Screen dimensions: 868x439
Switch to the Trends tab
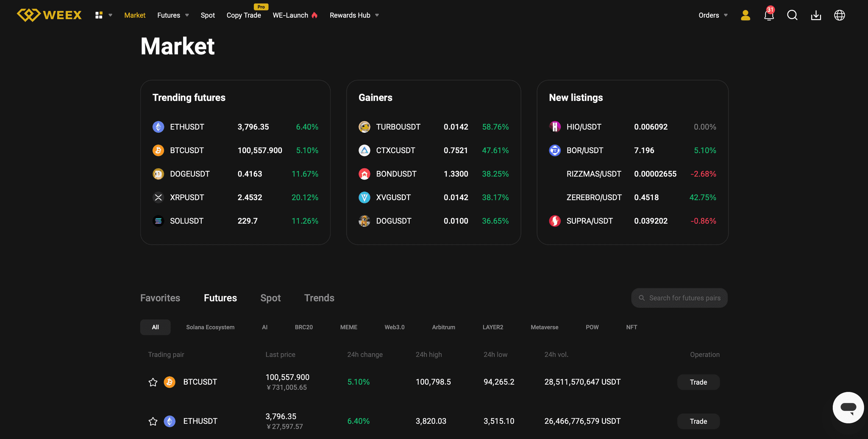pos(319,298)
